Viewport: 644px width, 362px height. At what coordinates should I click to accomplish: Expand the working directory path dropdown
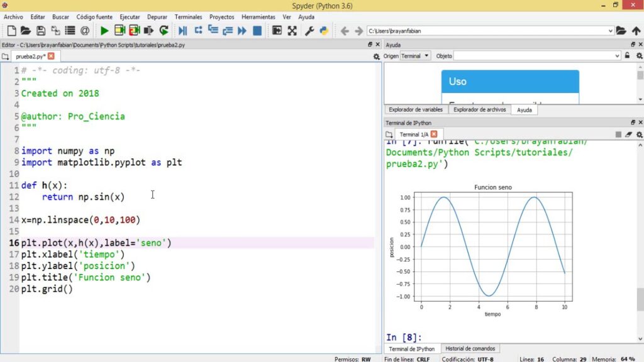611,31
